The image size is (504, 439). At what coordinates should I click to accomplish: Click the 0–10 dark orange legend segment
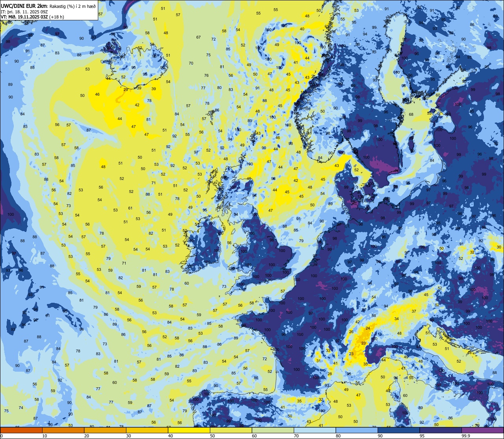click(21, 430)
